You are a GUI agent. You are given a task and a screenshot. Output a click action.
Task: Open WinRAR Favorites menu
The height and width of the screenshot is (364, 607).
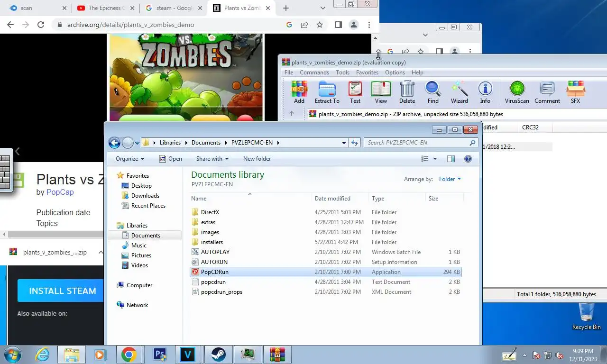(x=367, y=73)
